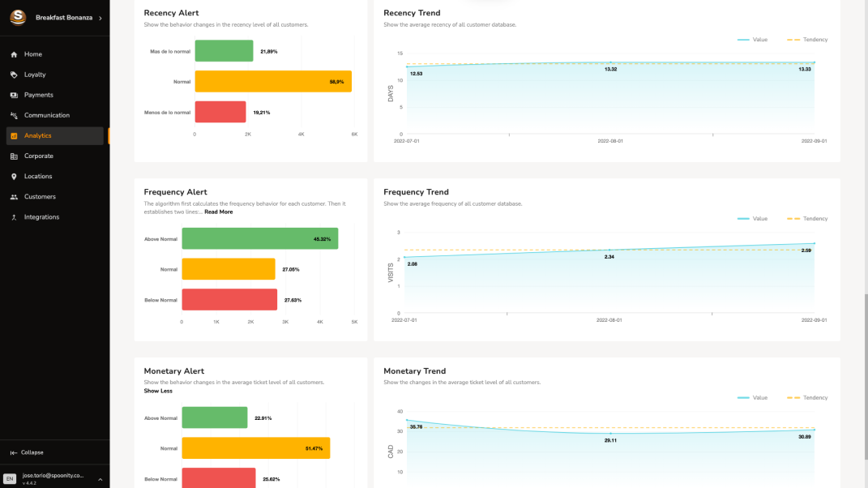Image resolution: width=868 pixels, height=488 pixels.
Task: Toggle Value legend in Frequency Trend
Action: 752,218
